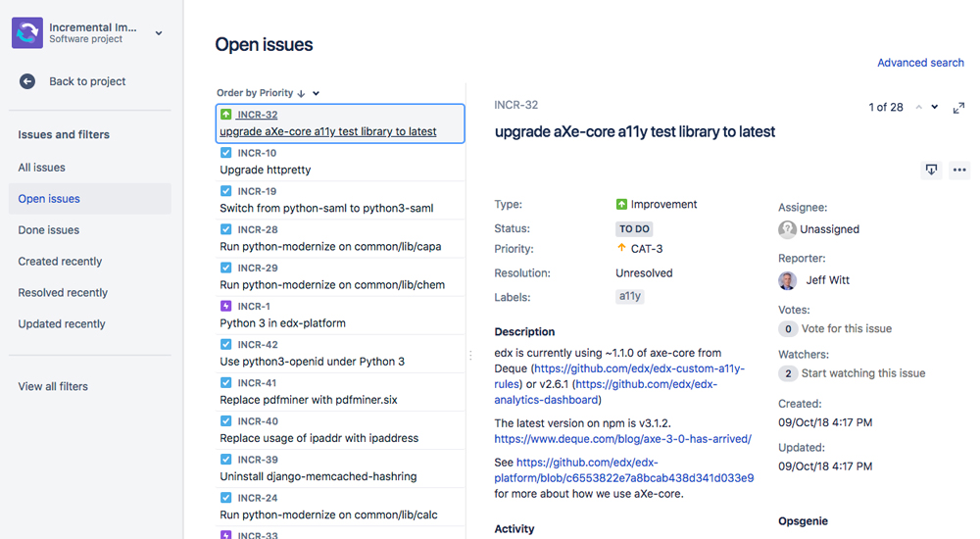
Task: Click the Incremental project avatar icon
Action: coord(27,32)
